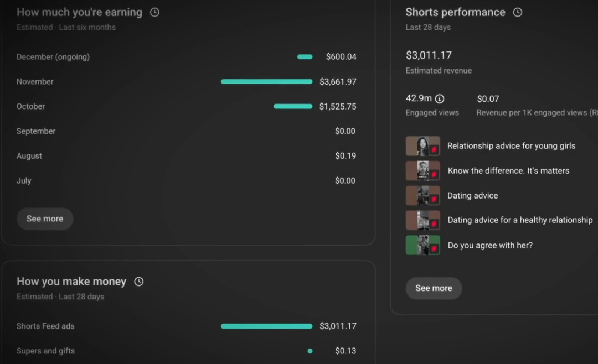Click the Dating advice short thumbnail
Screen dimensions: 598x364
coord(422,196)
